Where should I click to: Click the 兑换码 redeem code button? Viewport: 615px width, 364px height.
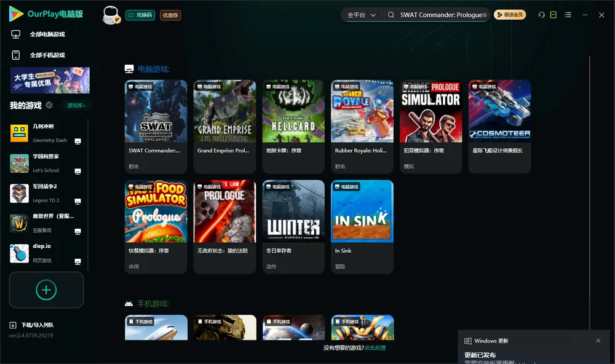140,15
